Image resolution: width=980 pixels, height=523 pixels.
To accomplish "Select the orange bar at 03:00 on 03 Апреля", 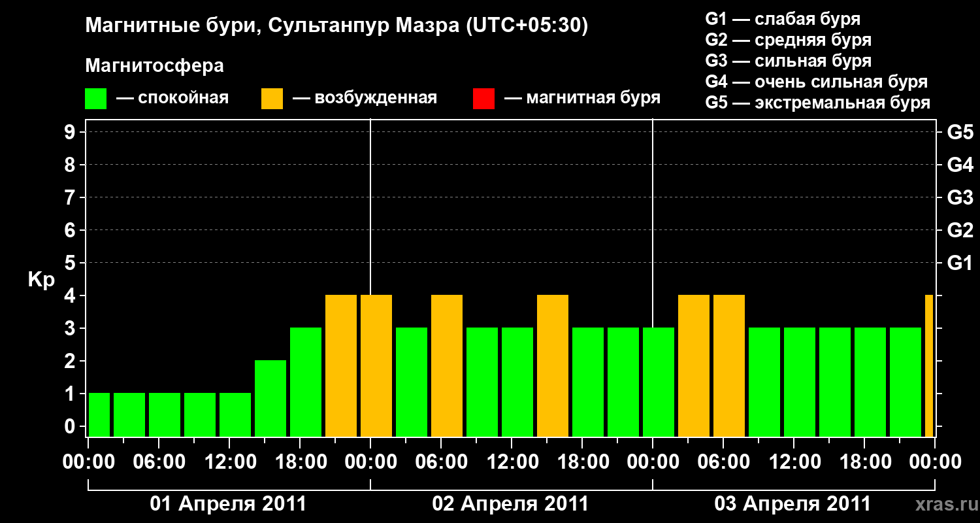I will tap(694, 365).
